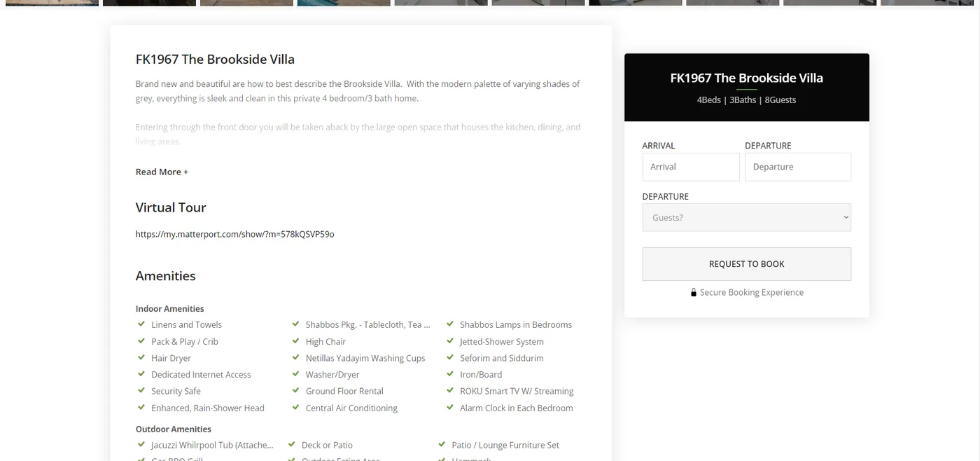Click checkmark icon next to Pack & Play / Crib
This screenshot has width=980, height=461.
point(141,340)
